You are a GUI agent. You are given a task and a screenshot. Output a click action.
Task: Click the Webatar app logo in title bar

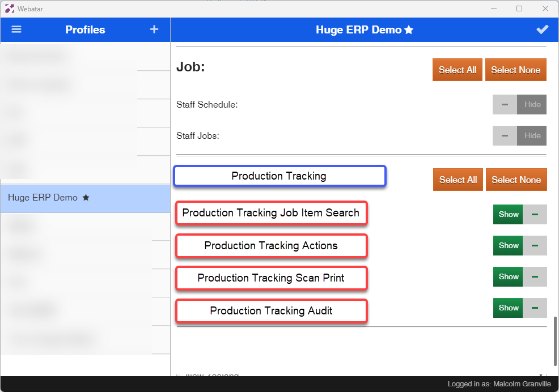[10, 8]
